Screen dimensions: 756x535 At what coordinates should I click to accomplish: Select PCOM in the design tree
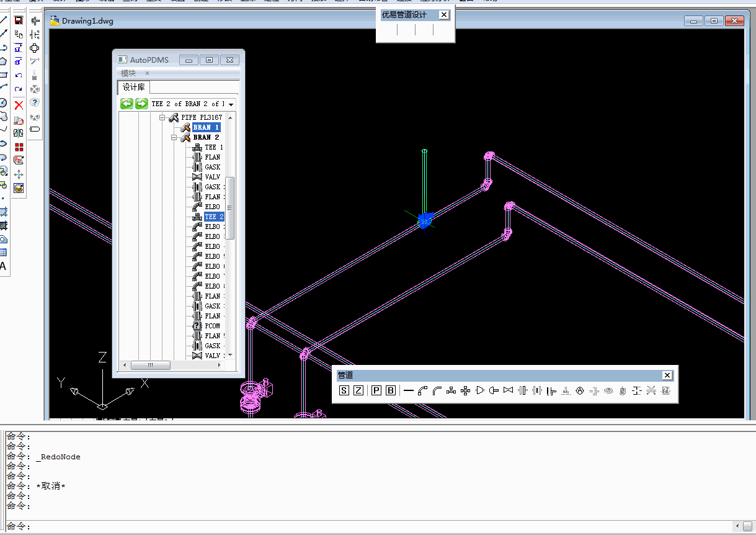(x=212, y=326)
